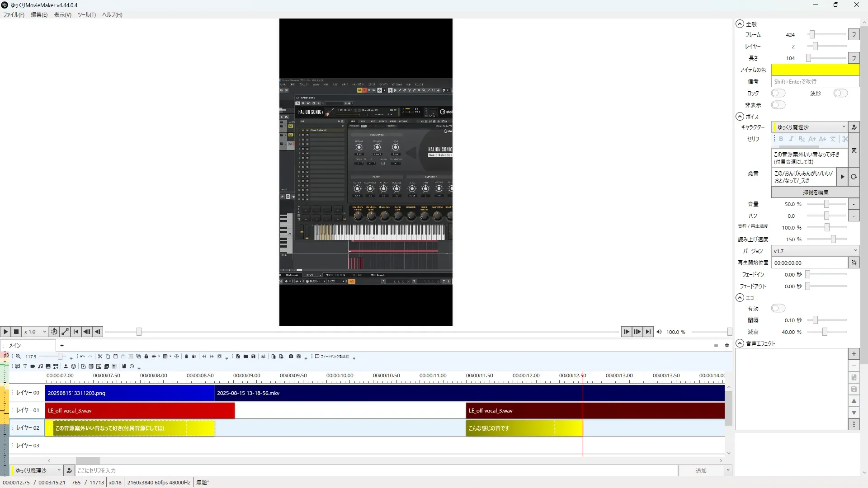This screenshot has width=868, height=488.
Task: Toggle the 波形 waveform switch
Action: (x=840, y=94)
